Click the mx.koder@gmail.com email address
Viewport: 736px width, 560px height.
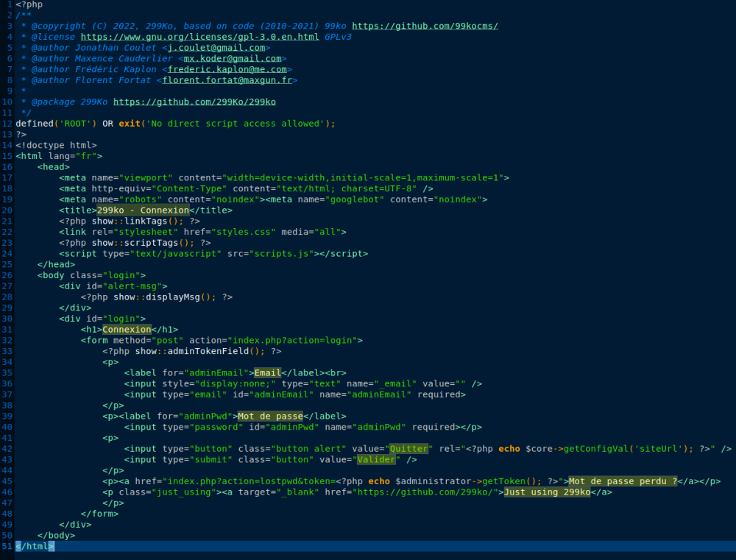pos(233,58)
